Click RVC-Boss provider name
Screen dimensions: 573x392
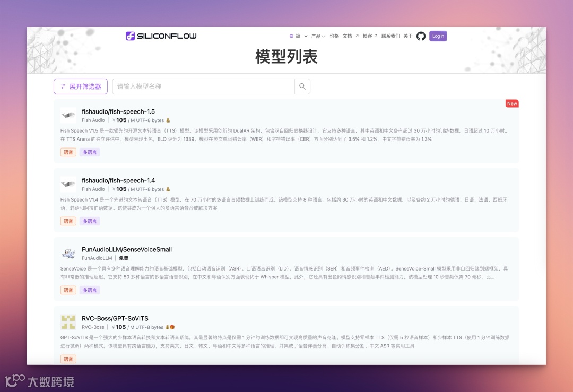coord(93,327)
